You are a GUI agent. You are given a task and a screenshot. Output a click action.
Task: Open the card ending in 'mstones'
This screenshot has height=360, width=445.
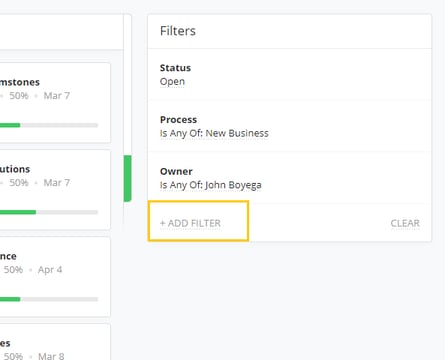(x=55, y=103)
